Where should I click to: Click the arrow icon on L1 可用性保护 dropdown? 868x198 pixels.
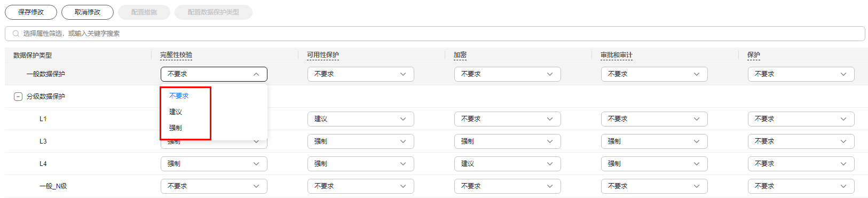[x=403, y=119]
